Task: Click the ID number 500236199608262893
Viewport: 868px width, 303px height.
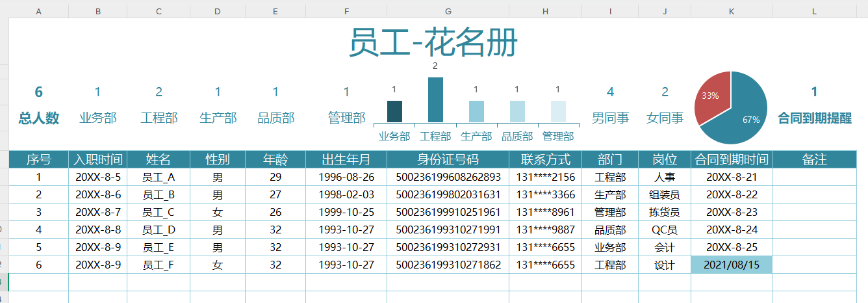Action: (448, 177)
